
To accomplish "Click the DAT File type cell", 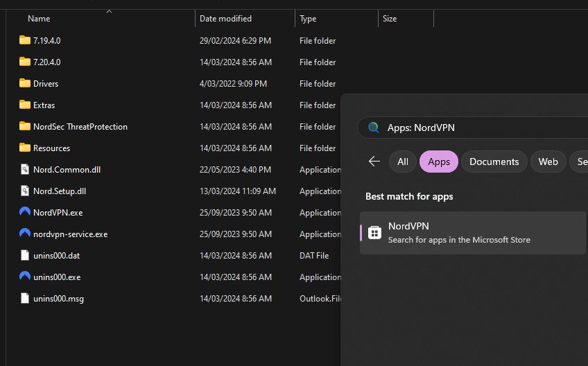I will 314,256.
